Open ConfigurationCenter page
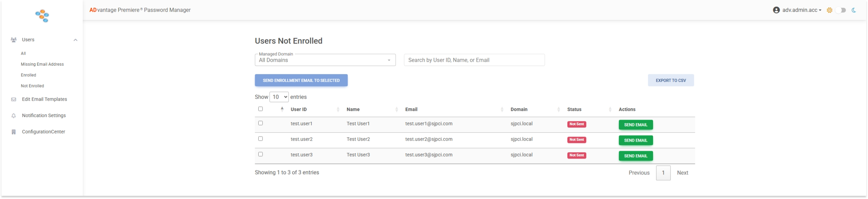 tap(43, 132)
